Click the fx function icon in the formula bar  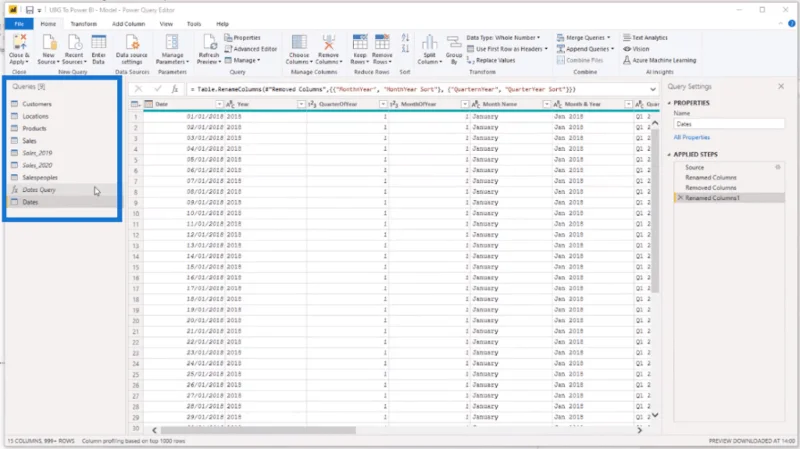pyautogui.click(x=175, y=89)
